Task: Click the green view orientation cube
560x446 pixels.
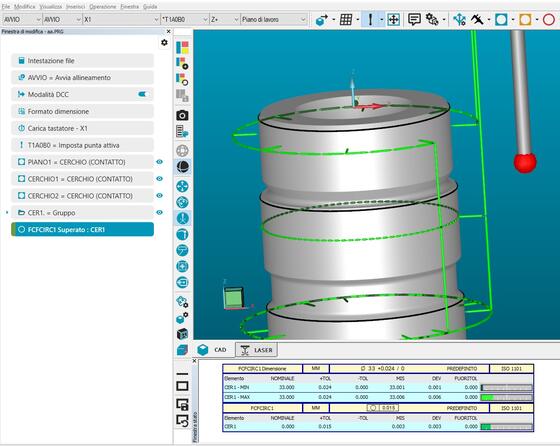Action: [234, 297]
